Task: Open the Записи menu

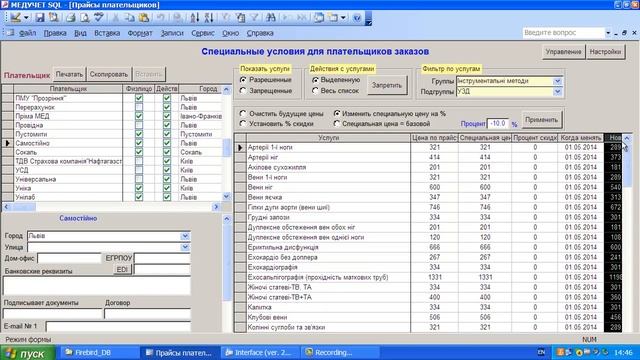Action: [x=172, y=33]
